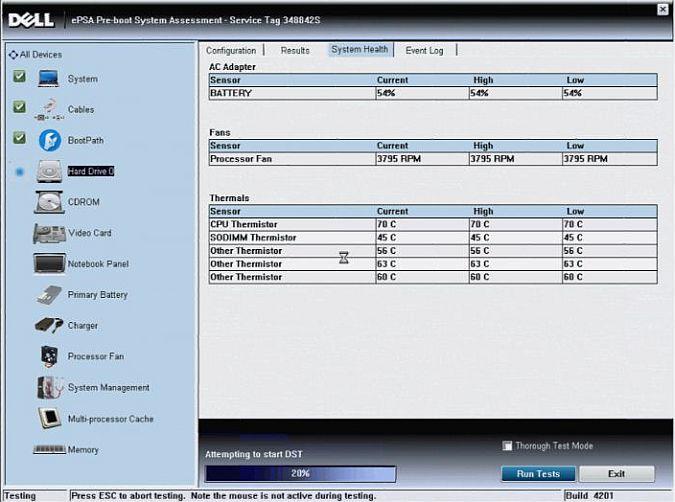Select the highlighted Hard Drive 0 label
The width and height of the screenshot is (675, 502).
(91, 171)
